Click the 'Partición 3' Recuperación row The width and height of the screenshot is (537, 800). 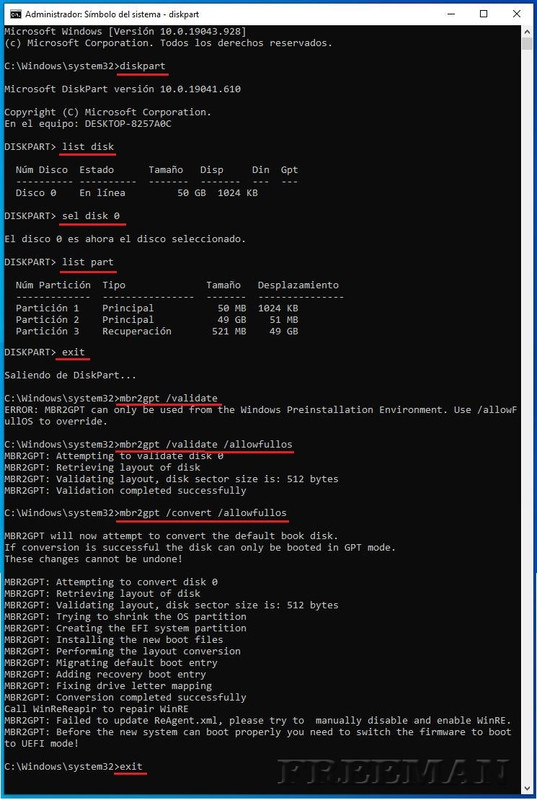[157, 331]
